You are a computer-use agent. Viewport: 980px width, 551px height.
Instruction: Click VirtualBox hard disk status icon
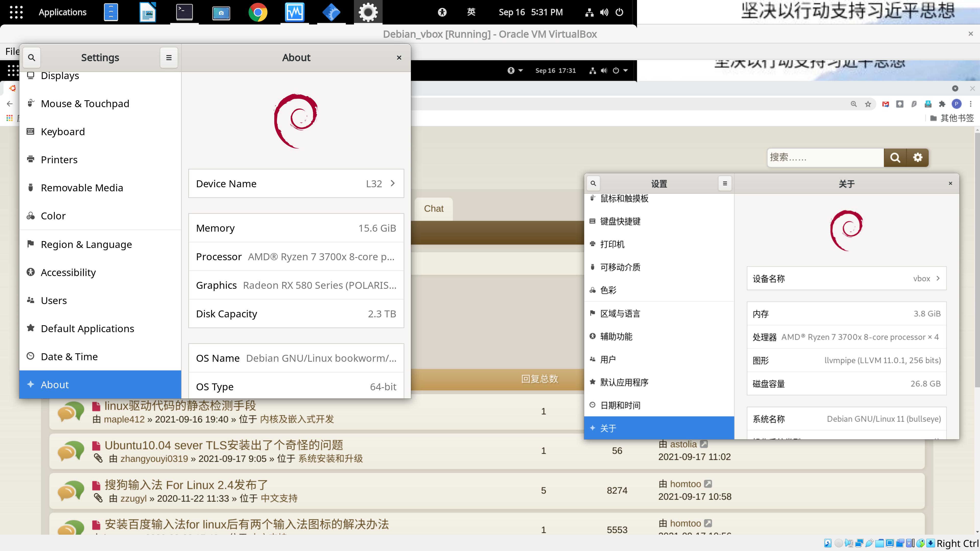tap(828, 543)
